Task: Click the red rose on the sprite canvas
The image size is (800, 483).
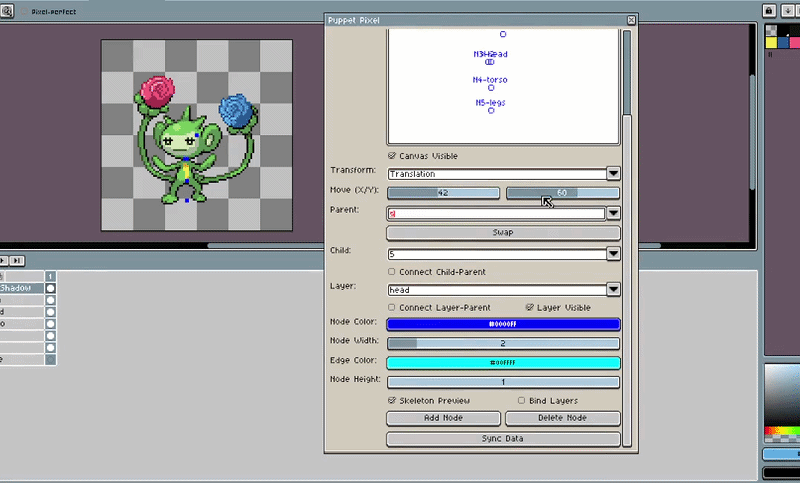Action: pyautogui.click(x=157, y=91)
